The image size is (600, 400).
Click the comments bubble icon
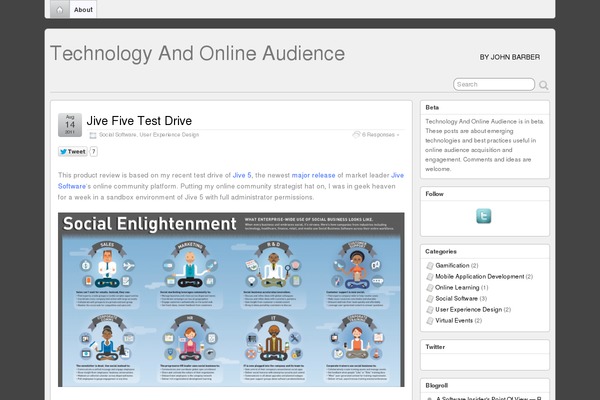356,134
